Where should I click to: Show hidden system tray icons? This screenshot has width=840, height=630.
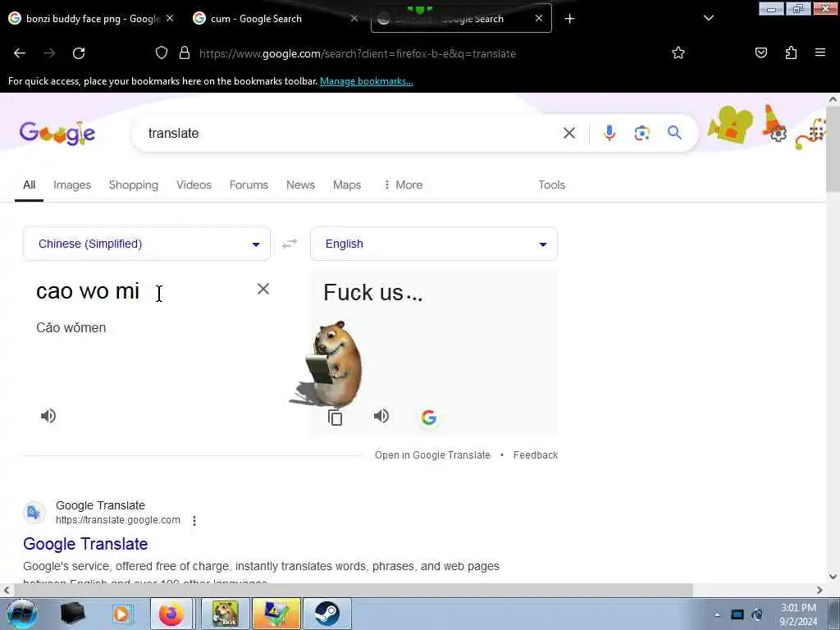(x=717, y=614)
